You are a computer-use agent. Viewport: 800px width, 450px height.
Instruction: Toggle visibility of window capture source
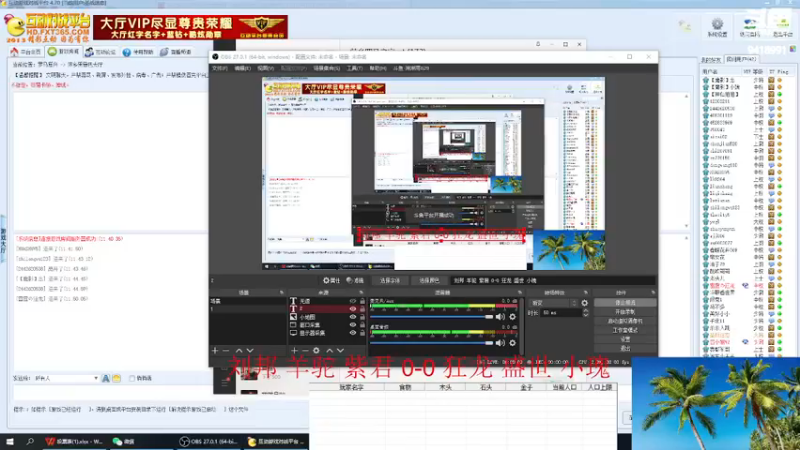click(352, 325)
